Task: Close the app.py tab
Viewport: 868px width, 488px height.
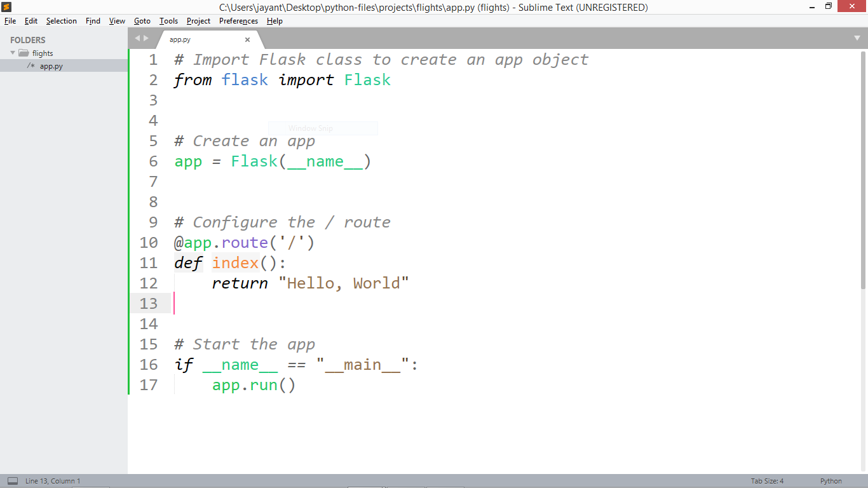Action: pyautogui.click(x=247, y=39)
